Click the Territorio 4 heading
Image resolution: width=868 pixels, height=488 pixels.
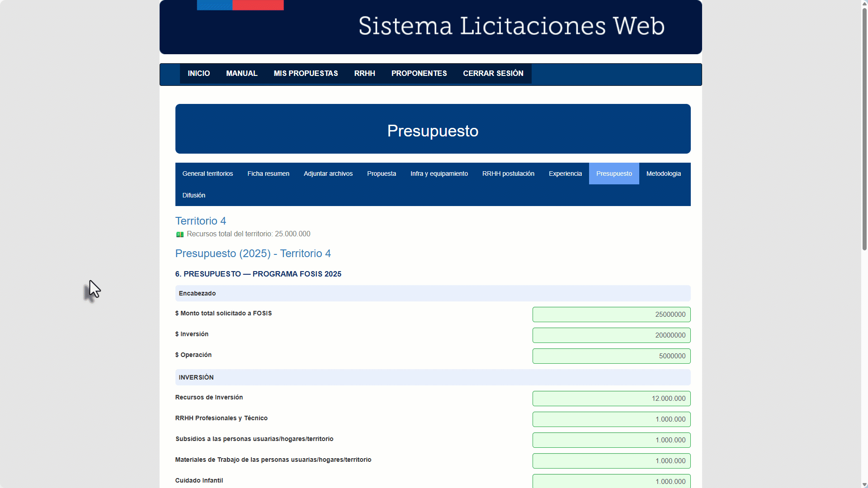coord(200,221)
